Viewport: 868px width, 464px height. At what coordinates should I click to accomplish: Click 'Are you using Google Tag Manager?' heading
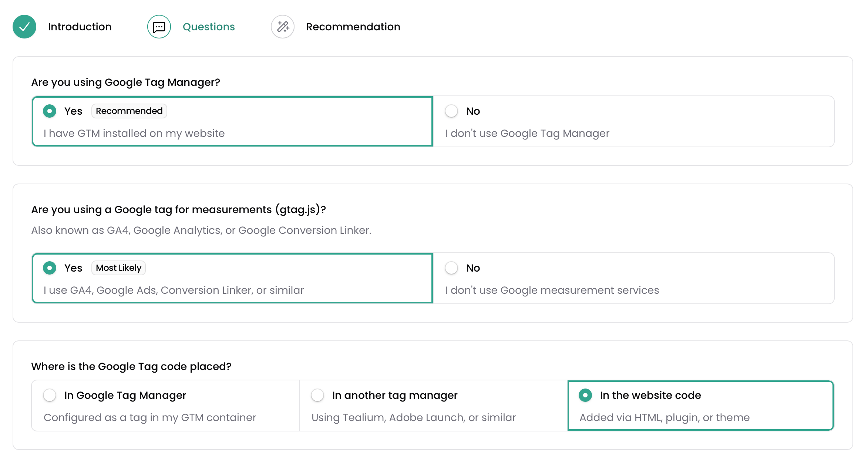click(126, 82)
